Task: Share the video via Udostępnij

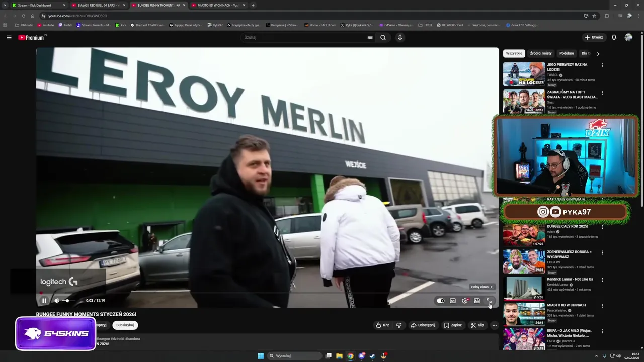Action: pos(423,325)
